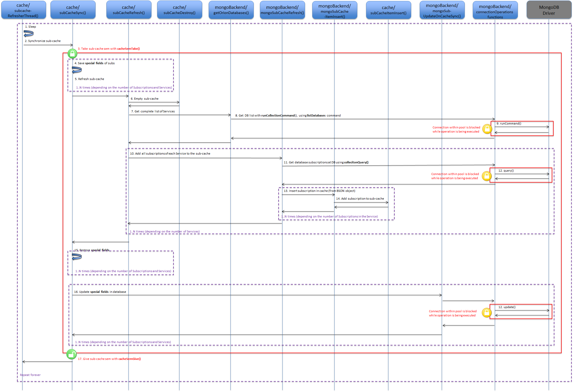Click the yellow lock icon beside runCommand()
This screenshot has width=573, height=392.
[x=487, y=129]
